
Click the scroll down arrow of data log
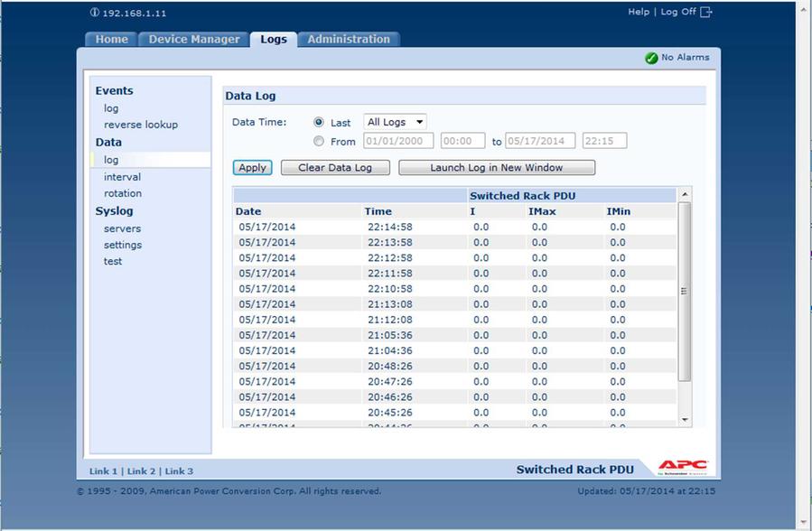pyautogui.click(x=685, y=420)
